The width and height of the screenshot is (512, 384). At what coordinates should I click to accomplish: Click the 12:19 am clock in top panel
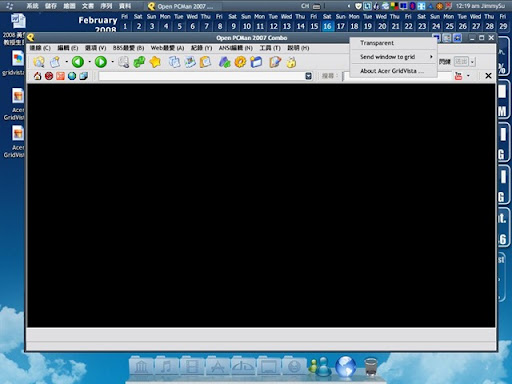click(468, 6)
